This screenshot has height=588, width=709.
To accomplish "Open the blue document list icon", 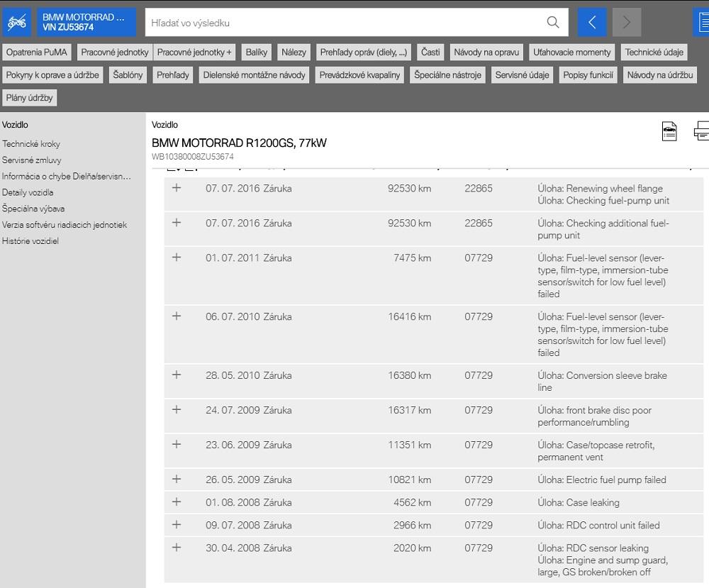I will [701, 23].
